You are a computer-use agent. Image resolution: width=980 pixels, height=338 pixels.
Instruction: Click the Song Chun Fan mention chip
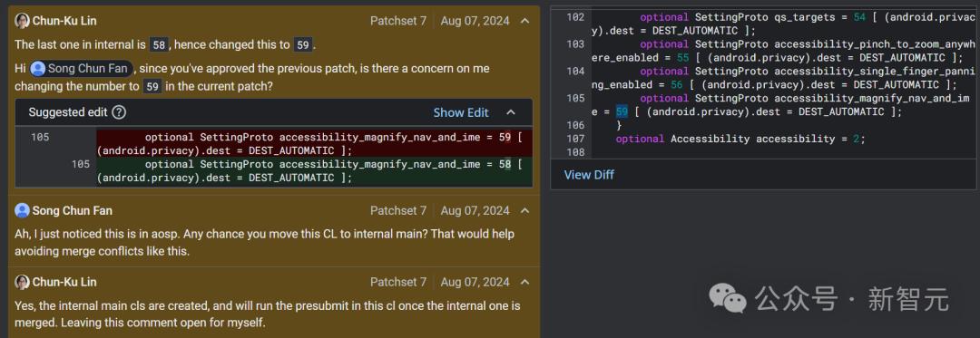[82, 69]
